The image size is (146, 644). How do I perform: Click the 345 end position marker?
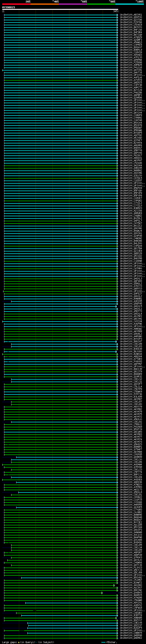click(115, 11)
